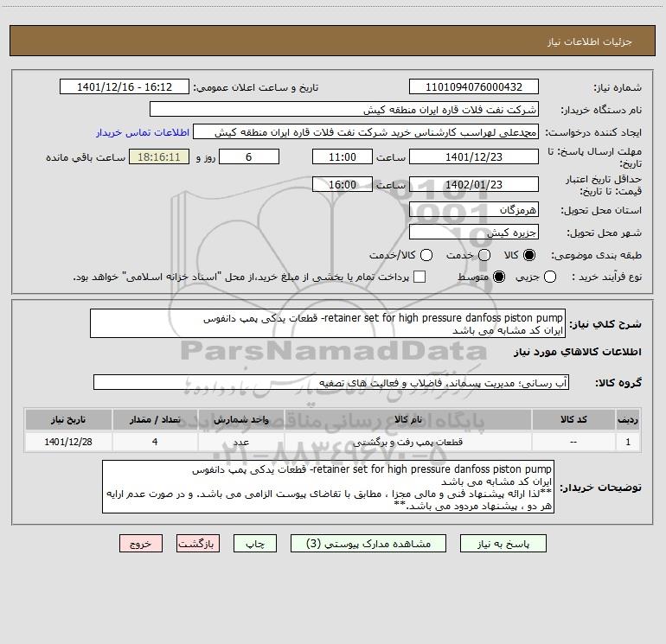Click the row number cell 1
This screenshot has width=666, height=644.
click(628, 442)
